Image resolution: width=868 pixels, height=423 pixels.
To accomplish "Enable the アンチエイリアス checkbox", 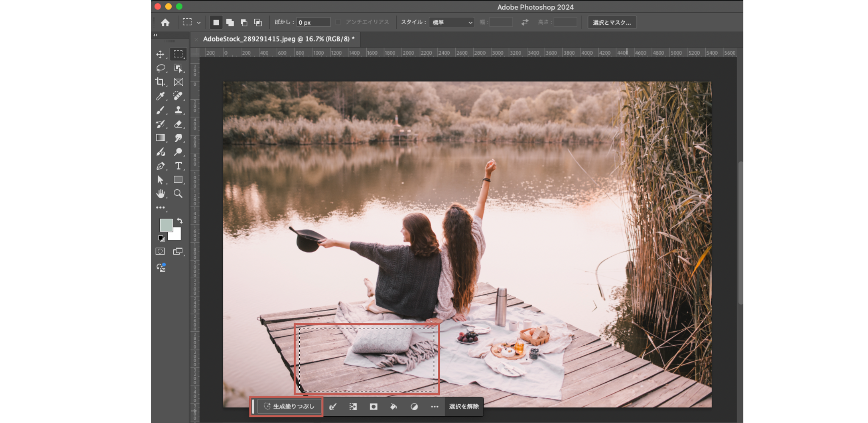I will 338,22.
